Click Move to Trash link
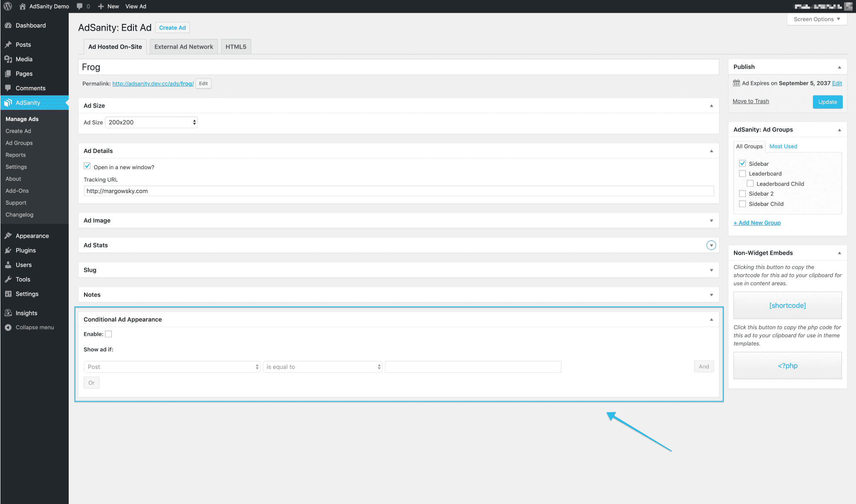Screen dimensions: 856x504 pyautogui.click(x=751, y=101)
